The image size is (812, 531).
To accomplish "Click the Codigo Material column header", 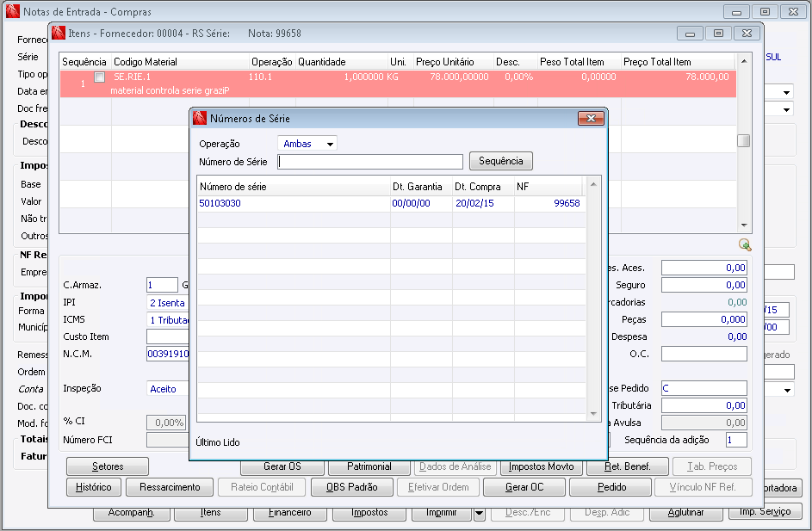I will (x=180, y=62).
